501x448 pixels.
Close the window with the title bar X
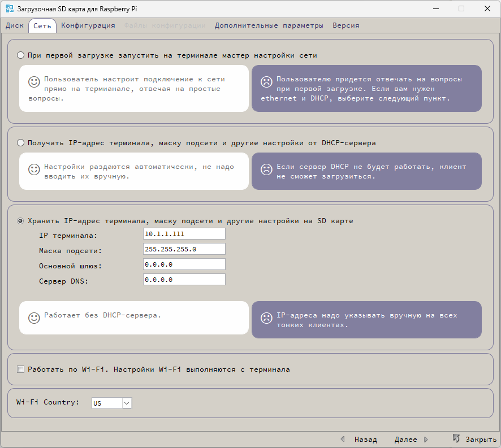487,8
